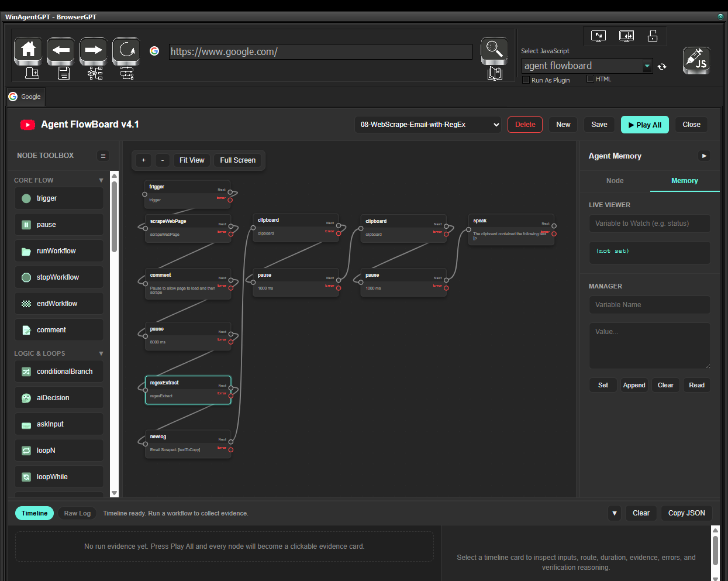Enable the Run As Plugin checkbox
Screen dimensions: 728x581
point(526,80)
